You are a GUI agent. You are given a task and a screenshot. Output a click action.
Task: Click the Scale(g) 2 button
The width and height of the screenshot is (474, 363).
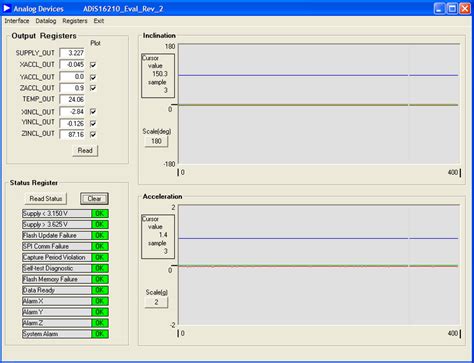click(x=156, y=302)
